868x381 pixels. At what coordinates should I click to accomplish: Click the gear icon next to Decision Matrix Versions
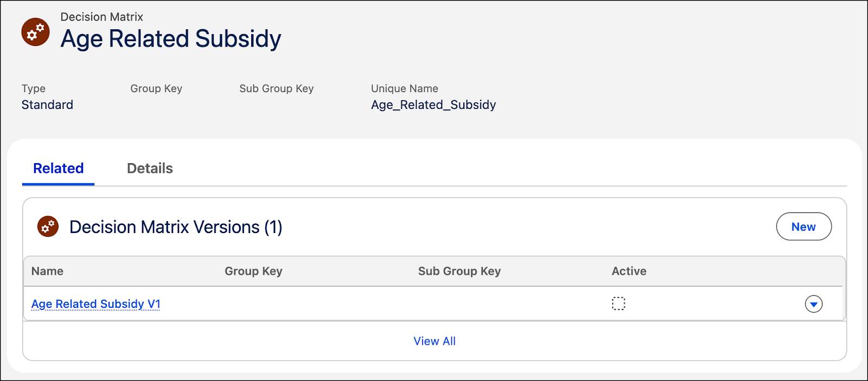(47, 227)
